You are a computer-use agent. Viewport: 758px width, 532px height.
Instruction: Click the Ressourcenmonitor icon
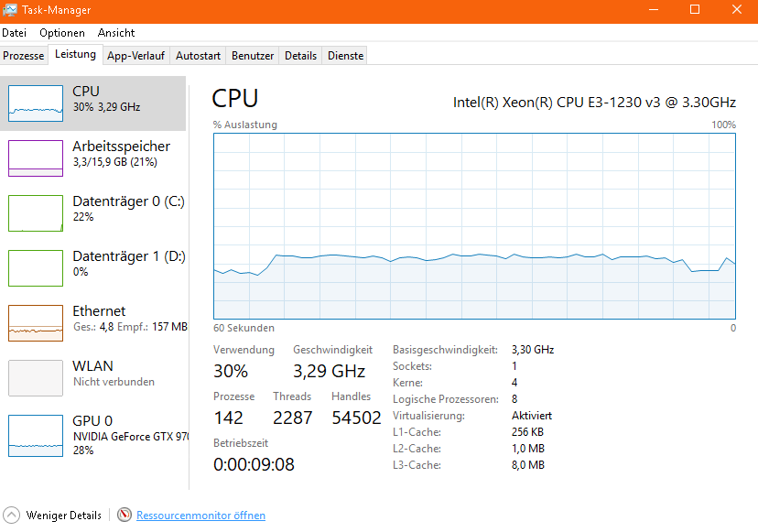click(x=125, y=516)
